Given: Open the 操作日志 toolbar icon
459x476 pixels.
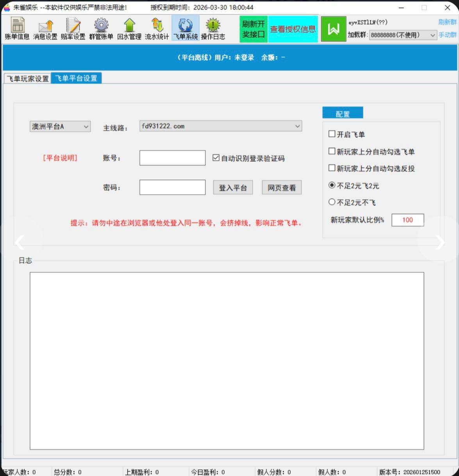Looking at the screenshot, I should pyautogui.click(x=213, y=29).
